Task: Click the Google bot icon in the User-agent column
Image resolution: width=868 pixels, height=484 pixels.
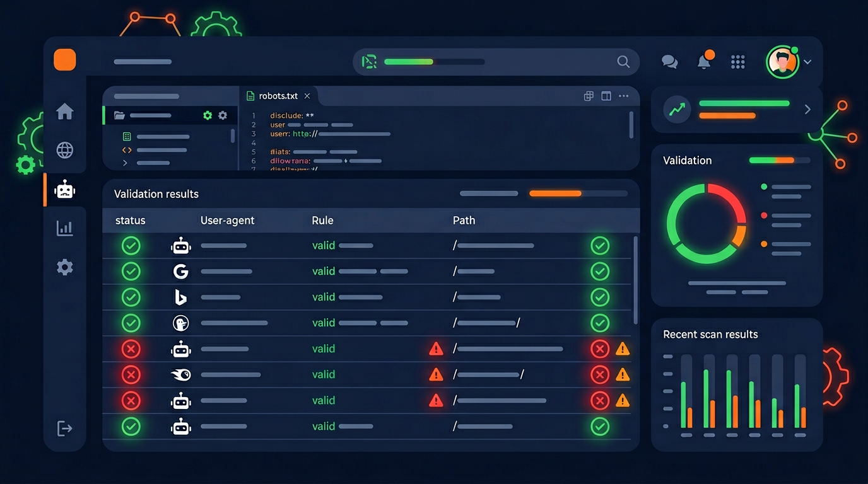Action: tap(180, 271)
